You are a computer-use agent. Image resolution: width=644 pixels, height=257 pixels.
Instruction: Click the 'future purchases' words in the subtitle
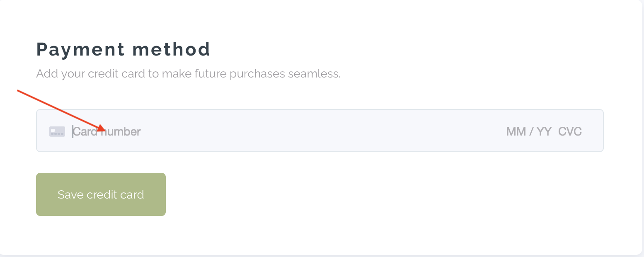tap(243, 74)
